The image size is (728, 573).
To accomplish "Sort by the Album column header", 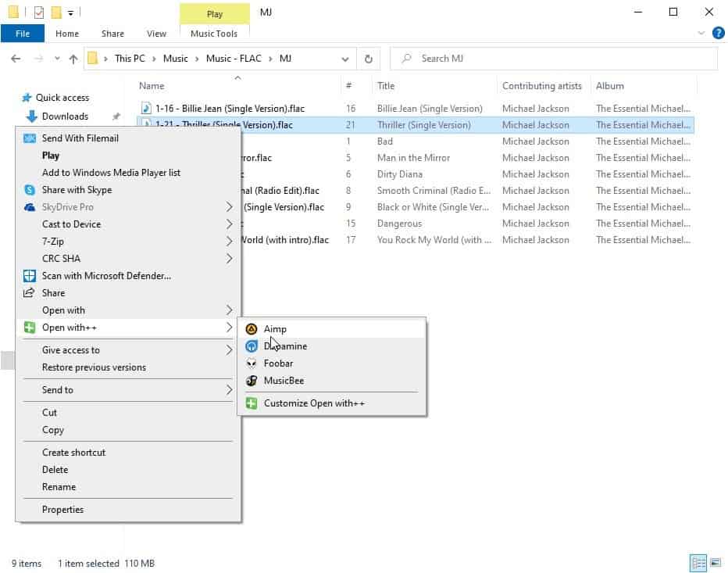I will click(644, 85).
